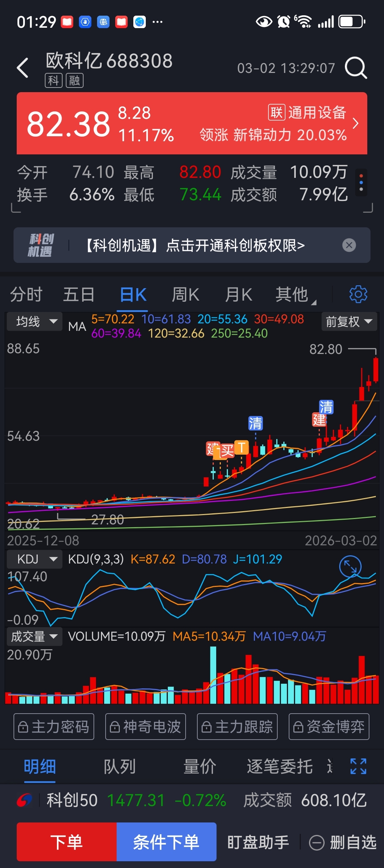Open locked 神奇电波 indicator
Viewport: 384px width, 868px height.
coord(145,726)
